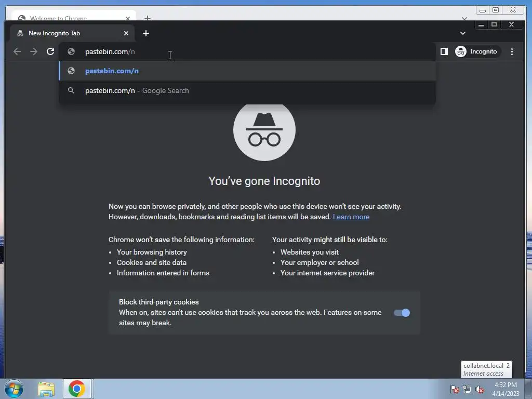Viewport: 532px width, 399px height.
Task: Click 'Your internet service provider' bullet
Action: tap(327, 273)
